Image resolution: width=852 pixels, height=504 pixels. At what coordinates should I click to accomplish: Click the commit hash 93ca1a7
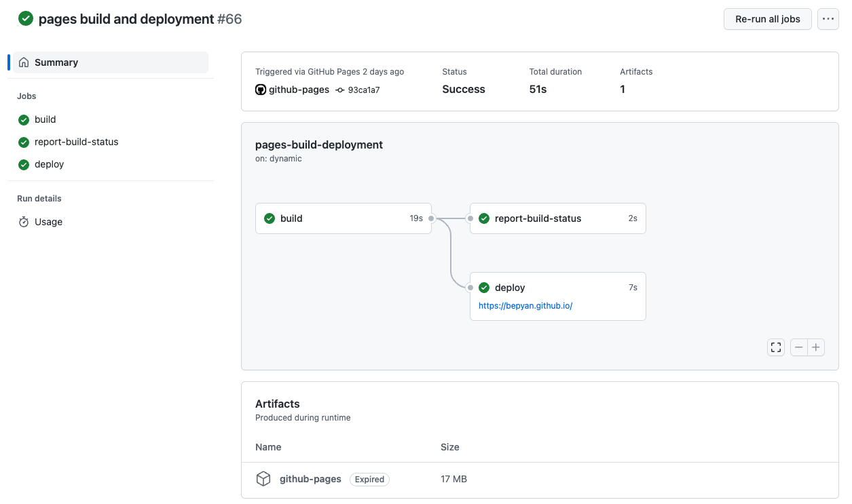coord(364,90)
